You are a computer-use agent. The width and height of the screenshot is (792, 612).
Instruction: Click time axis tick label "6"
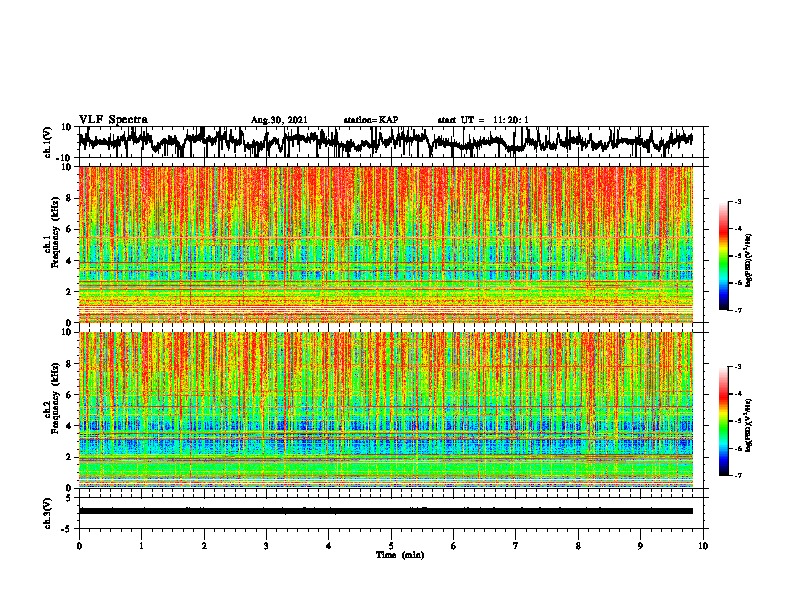pyautogui.click(x=454, y=546)
